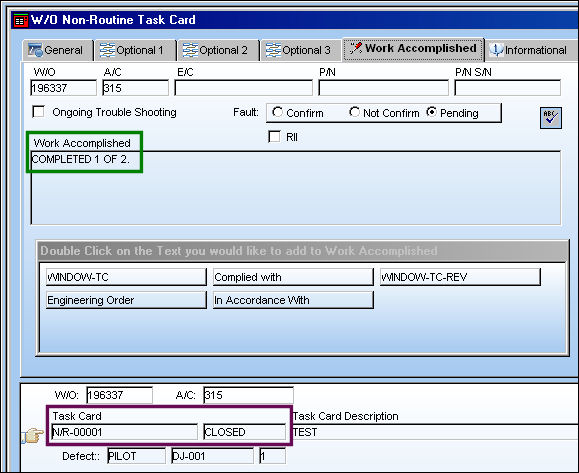Image resolution: width=579 pixels, height=473 pixels.
Task: Click the pointing hand icon beside Task Card
Action: [32, 435]
